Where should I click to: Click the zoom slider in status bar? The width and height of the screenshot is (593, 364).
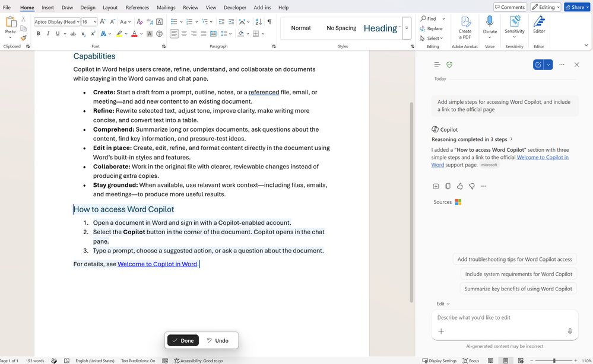pyautogui.click(x=554, y=360)
